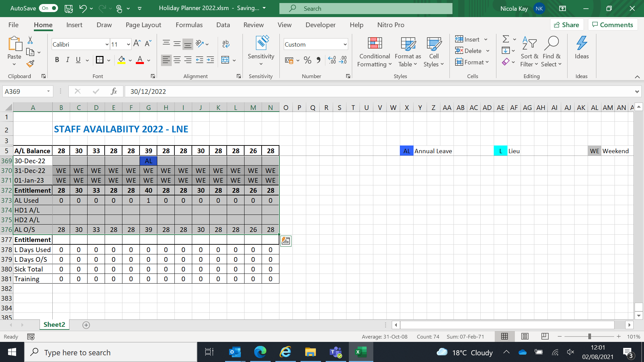
Task: Select the Sheet2 worksheet tab
Action: pos(54,324)
